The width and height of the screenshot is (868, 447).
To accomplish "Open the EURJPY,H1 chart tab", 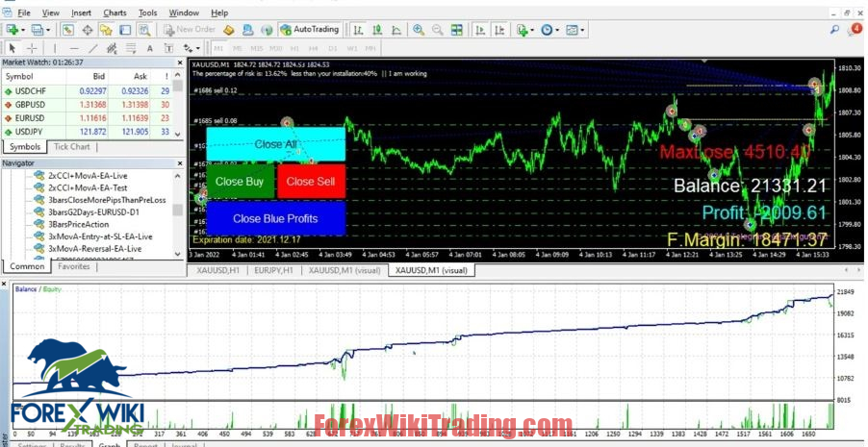I will (x=273, y=270).
